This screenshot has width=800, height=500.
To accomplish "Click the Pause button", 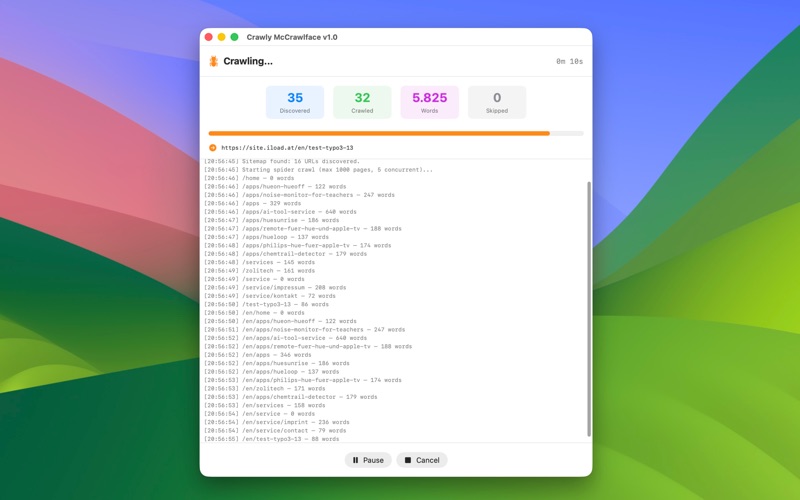I will click(368, 460).
